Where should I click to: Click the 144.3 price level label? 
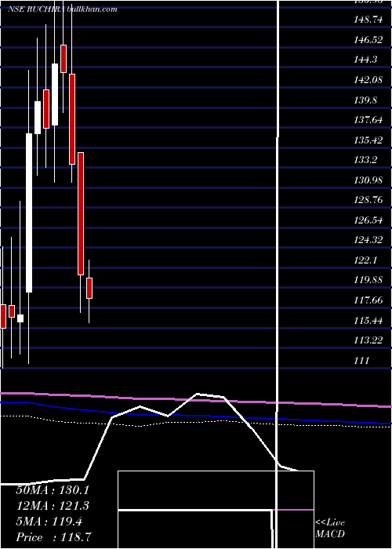click(365, 60)
